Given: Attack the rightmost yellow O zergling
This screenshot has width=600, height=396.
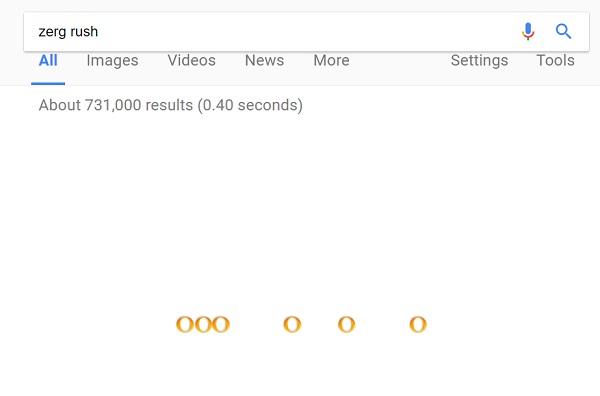Looking at the screenshot, I should (x=418, y=324).
